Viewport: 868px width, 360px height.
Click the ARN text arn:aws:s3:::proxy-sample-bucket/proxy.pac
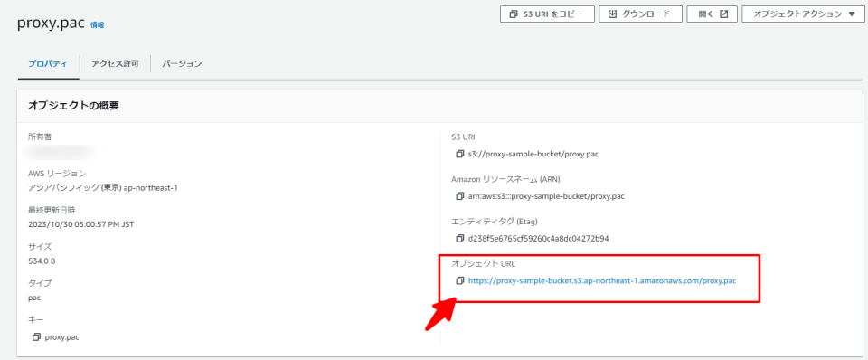click(x=546, y=196)
